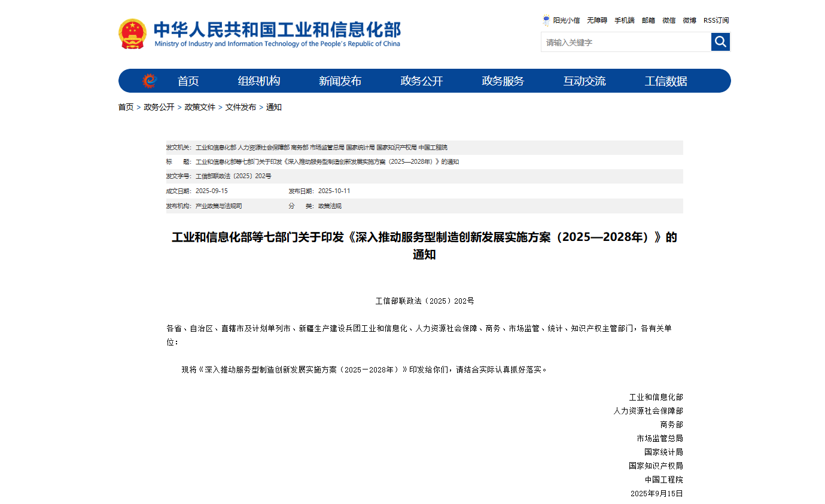Image resolution: width=825 pixels, height=504 pixels.
Task: Click the 政策文件 breadcrumb link
Action: point(200,107)
